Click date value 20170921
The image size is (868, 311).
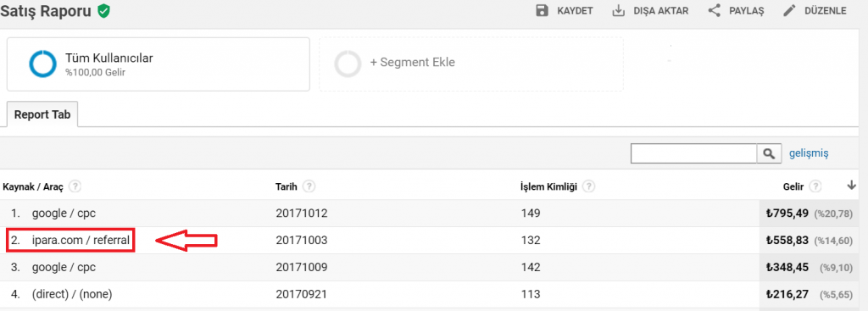301,294
